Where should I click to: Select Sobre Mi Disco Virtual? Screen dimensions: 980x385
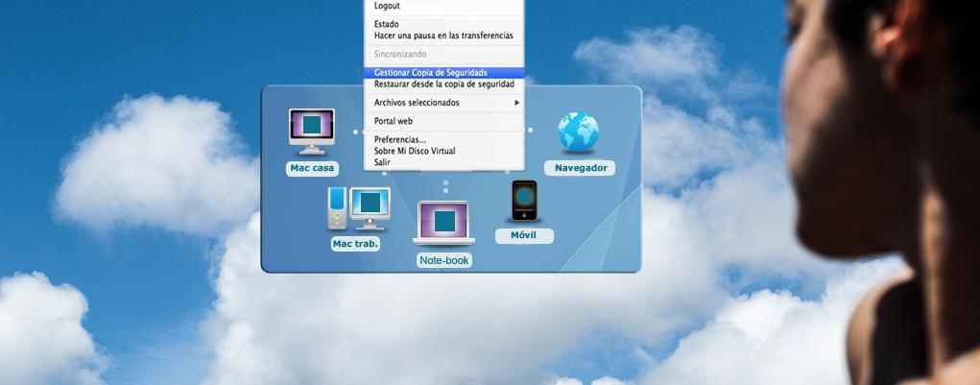pos(414,151)
